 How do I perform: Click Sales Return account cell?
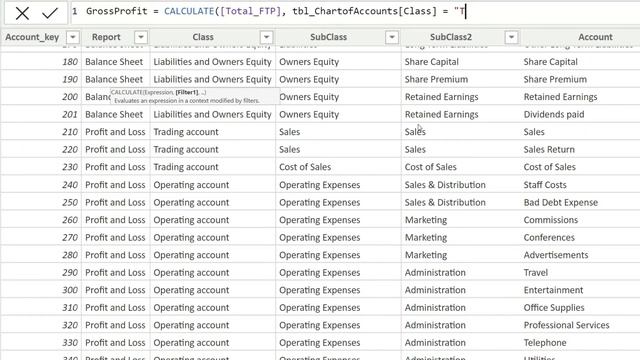pyautogui.click(x=549, y=149)
